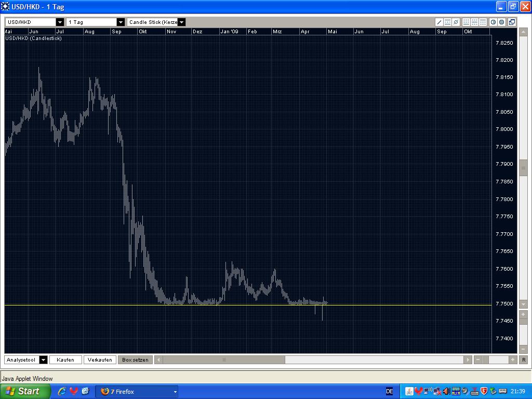532x399 pixels.
Task: Open the 1 Tag timeframe dropdown arrow
Action: (x=121, y=22)
